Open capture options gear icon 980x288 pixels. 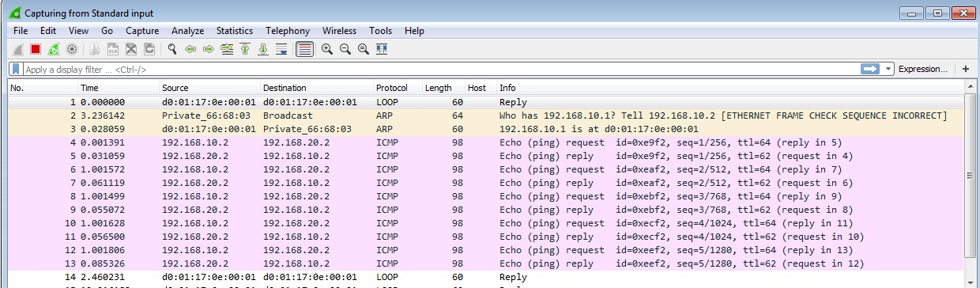pyautogui.click(x=72, y=49)
